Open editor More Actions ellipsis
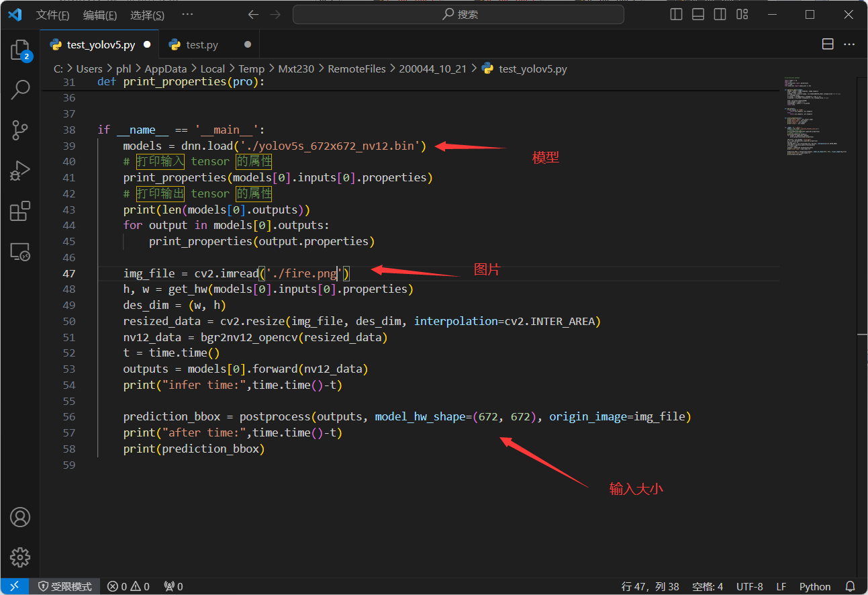 pyautogui.click(x=849, y=44)
